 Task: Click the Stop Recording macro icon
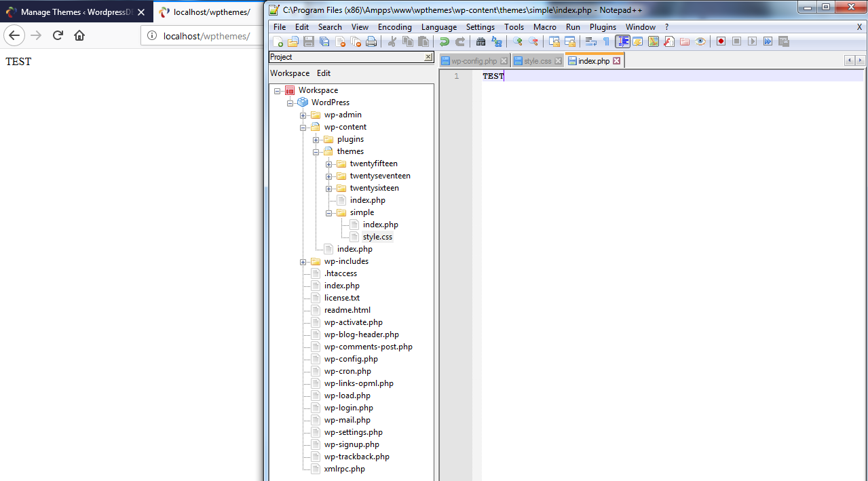(736, 41)
